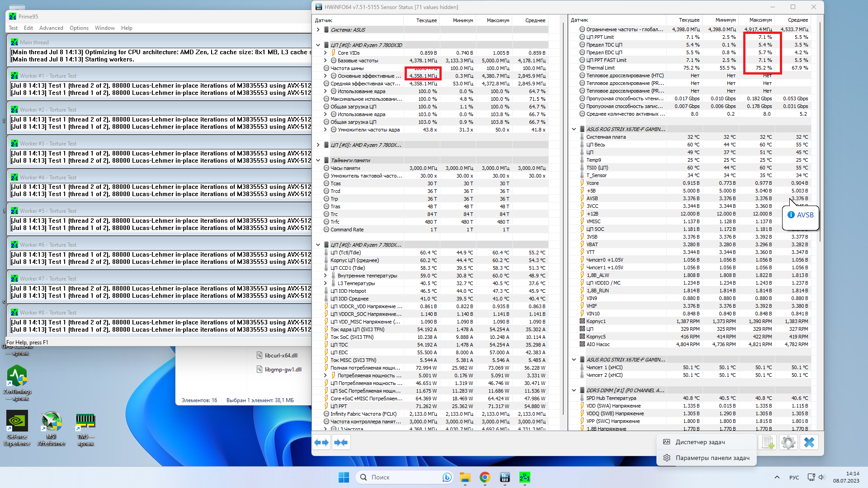The height and width of the screenshot is (488, 868).
Task: Click Диспетчер задач context menu entry
Action: pyautogui.click(x=700, y=442)
